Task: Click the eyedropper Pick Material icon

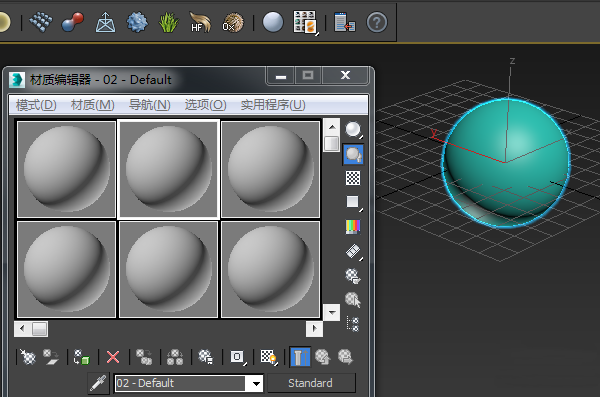Action: coord(98,383)
